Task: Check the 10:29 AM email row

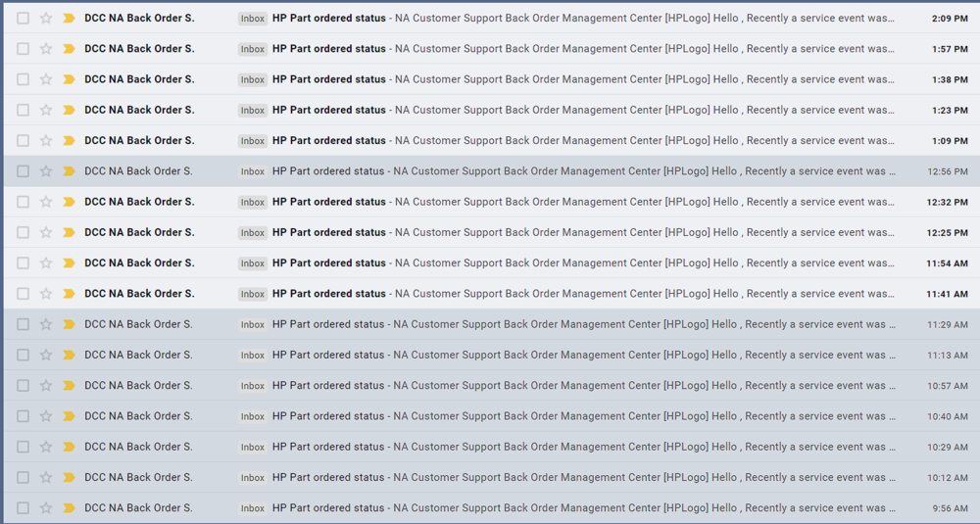Action: [23, 447]
